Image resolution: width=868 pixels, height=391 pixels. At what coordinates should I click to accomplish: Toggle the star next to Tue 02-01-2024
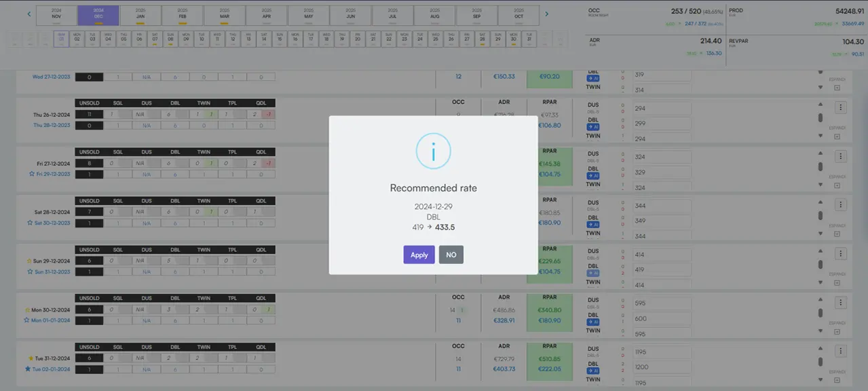pos(28,369)
